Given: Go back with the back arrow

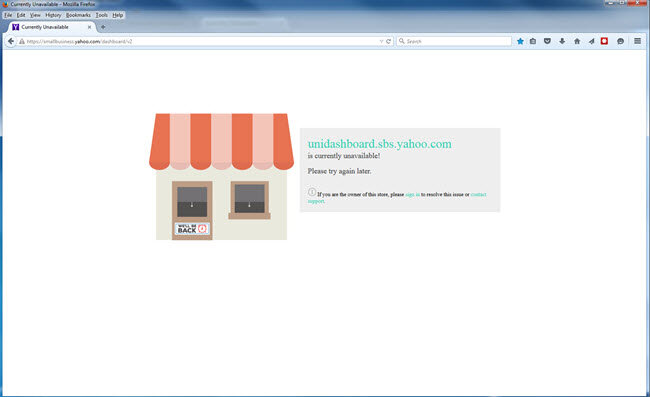Looking at the screenshot, I should tap(11, 41).
